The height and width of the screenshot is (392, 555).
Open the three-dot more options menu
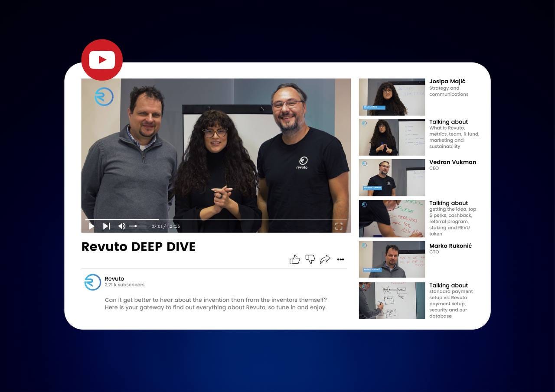pyautogui.click(x=340, y=259)
